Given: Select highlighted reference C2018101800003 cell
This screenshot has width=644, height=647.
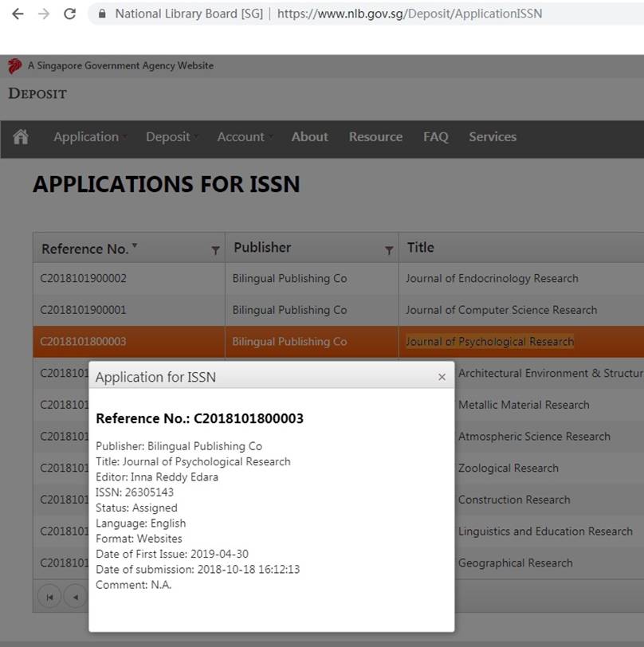Looking at the screenshot, I should 129,342.
